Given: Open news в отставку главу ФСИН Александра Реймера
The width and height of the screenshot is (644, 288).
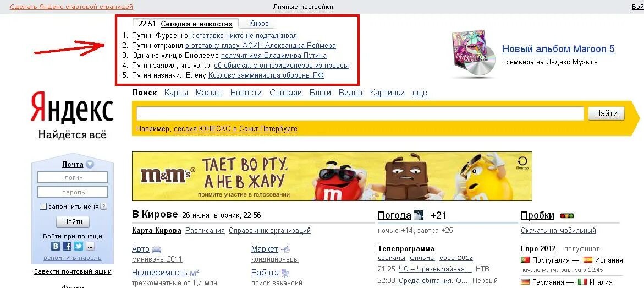Looking at the screenshot, I should pos(260,46).
